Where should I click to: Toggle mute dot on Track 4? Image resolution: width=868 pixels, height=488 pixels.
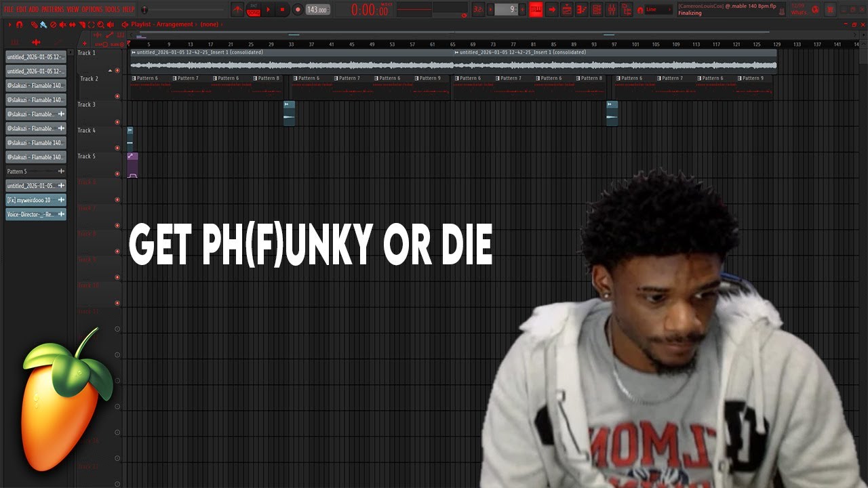click(117, 148)
